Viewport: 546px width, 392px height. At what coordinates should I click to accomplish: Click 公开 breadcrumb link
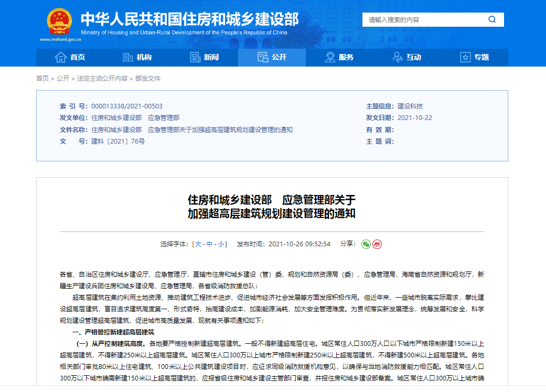[63, 79]
